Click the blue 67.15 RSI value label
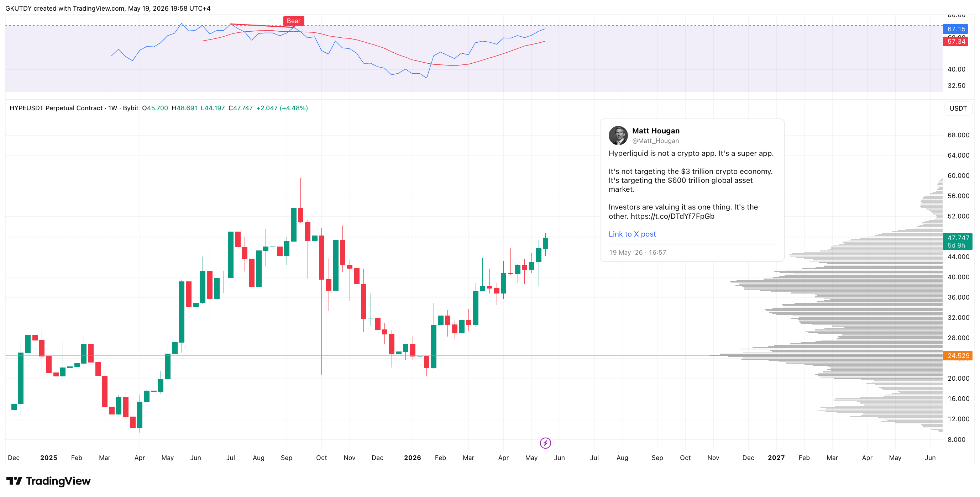Viewport: 980px width, 497px height. pos(956,29)
